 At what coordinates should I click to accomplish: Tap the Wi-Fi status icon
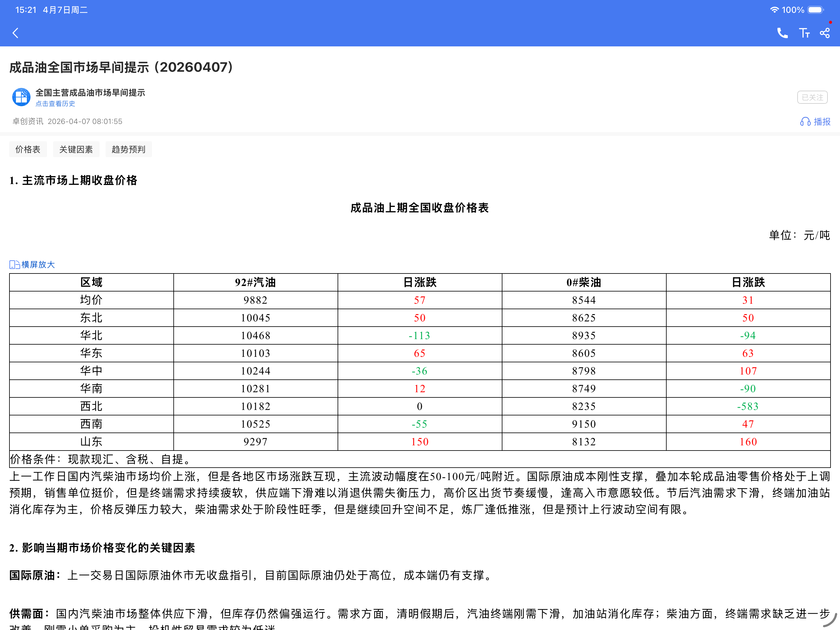[774, 10]
